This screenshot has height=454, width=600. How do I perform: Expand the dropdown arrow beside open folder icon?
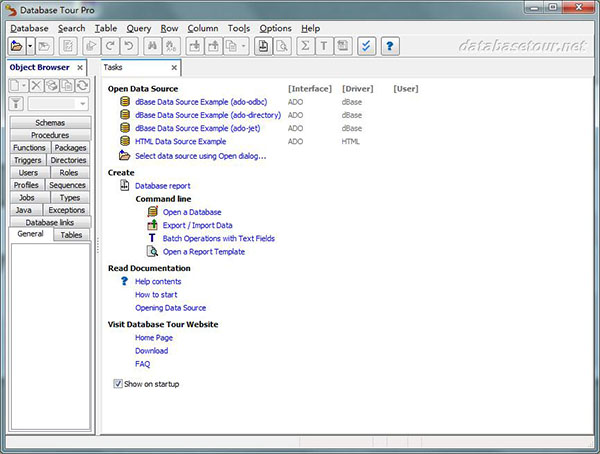tap(30, 46)
